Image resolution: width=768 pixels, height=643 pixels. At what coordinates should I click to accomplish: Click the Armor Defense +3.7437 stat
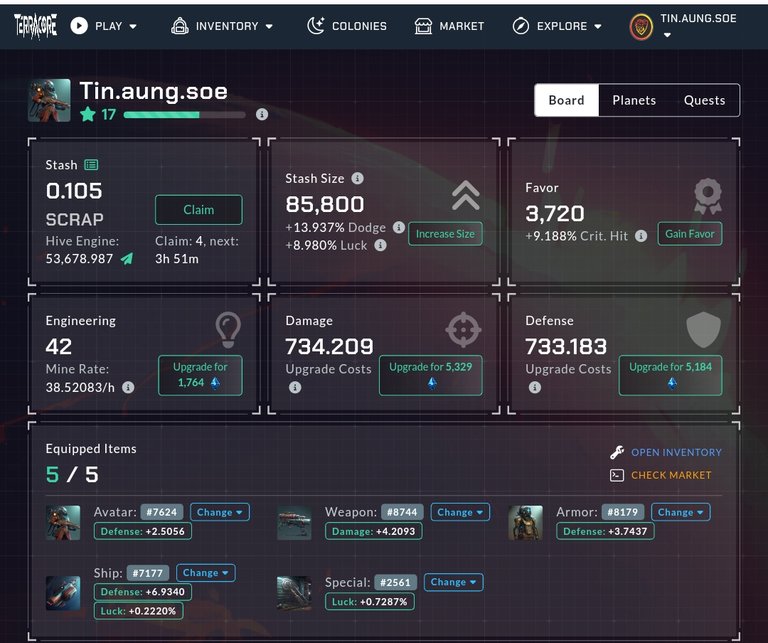[x=605, y=531]
